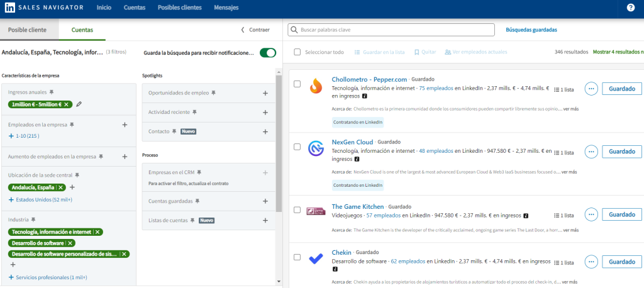Screen dimensions: 644x288
Task: Add another industry below the industry chips
Action: [x=13, y=265]
